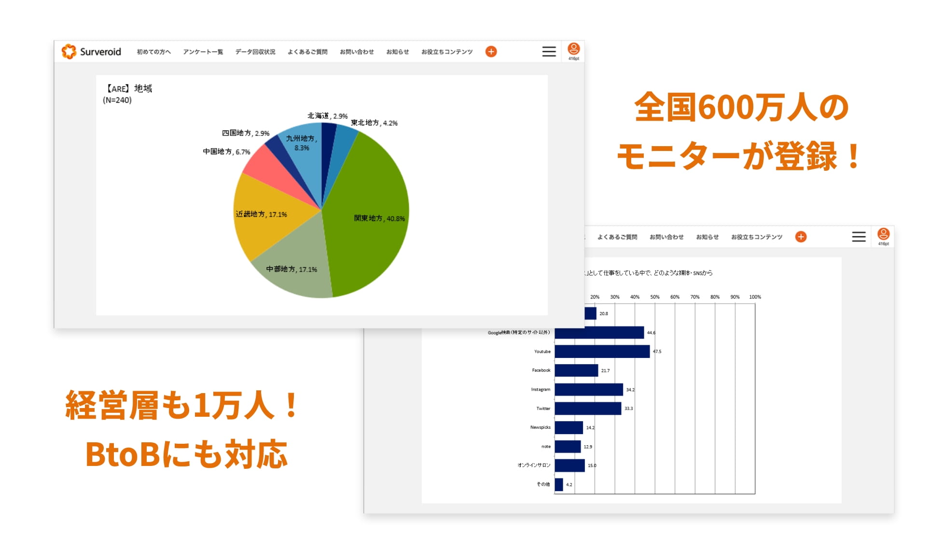Open the hamburger menu on the bottom window
928x560 pixels.
point(859,237)
